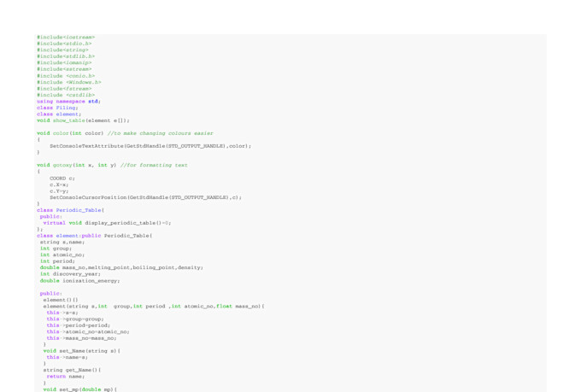
Task: Click the 'string get_Name(){' line
Action: point(72,370)
